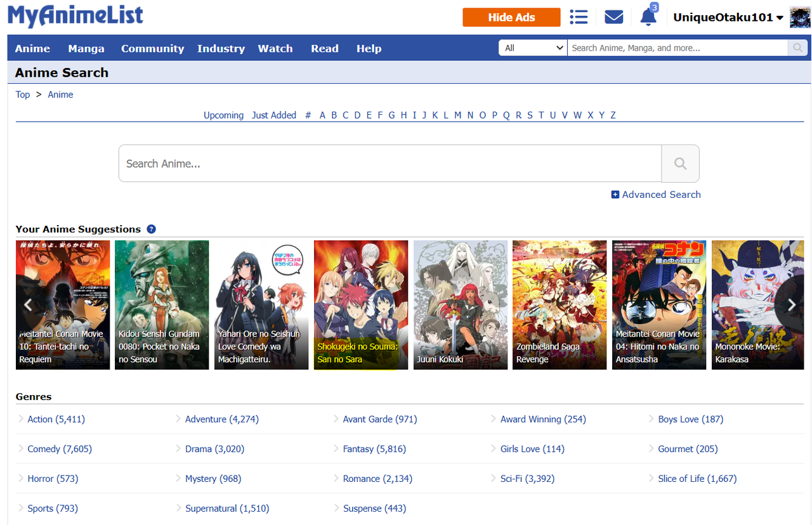This screenshot has height=525, width=812.
Task: Open the All category search dropdown
Action: point(533,48)
